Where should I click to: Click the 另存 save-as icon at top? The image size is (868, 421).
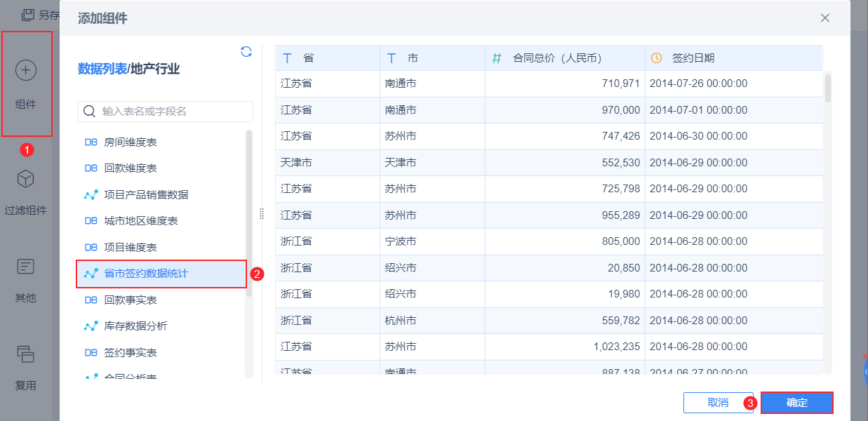click(x=27, y=14)
